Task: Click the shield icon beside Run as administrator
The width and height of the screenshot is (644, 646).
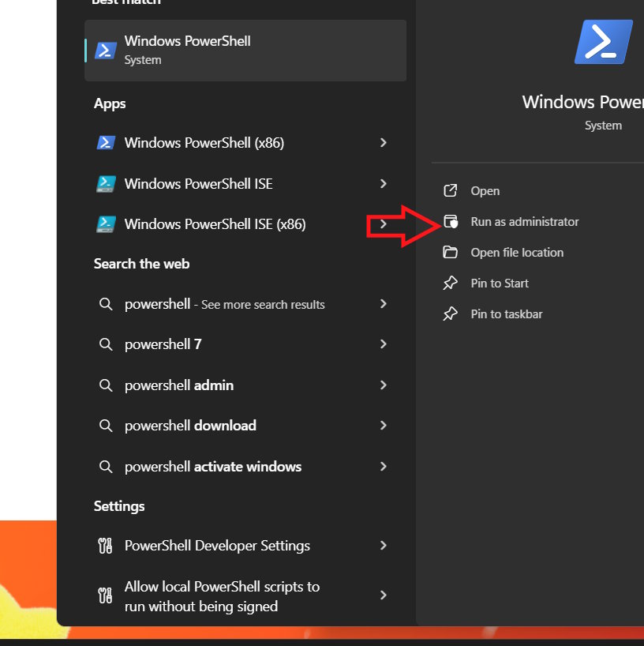Action: click(451, 221)
